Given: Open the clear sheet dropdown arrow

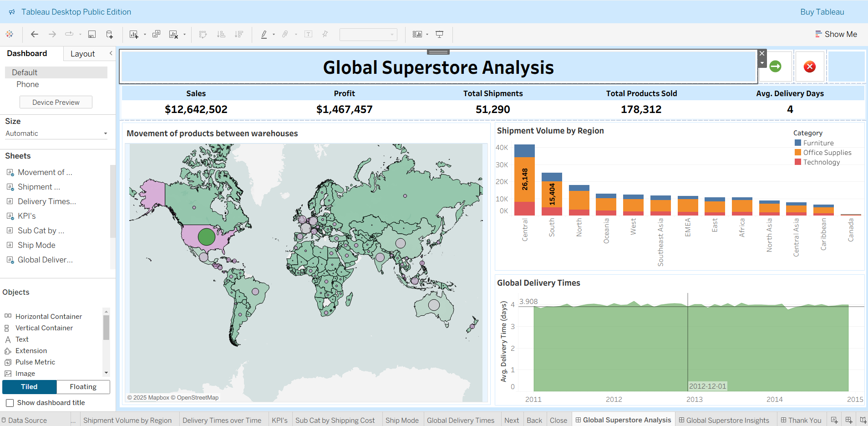Looking at the screenshot, I should coord(184,34).
